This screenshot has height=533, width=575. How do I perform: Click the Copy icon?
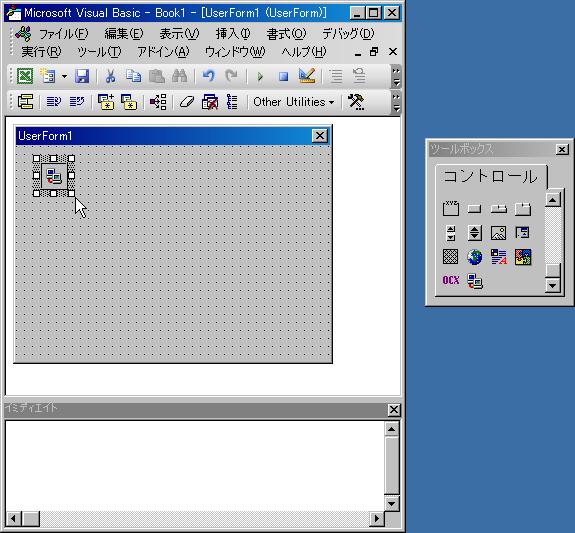pos(133,76)
